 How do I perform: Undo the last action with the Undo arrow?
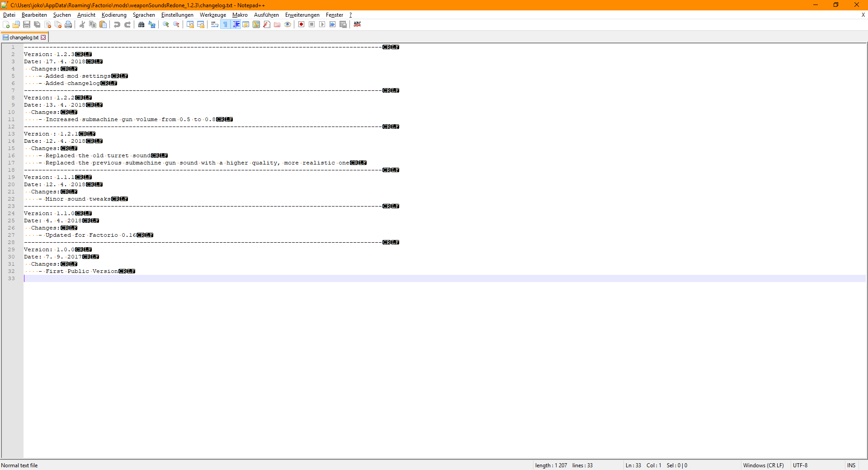117,24
